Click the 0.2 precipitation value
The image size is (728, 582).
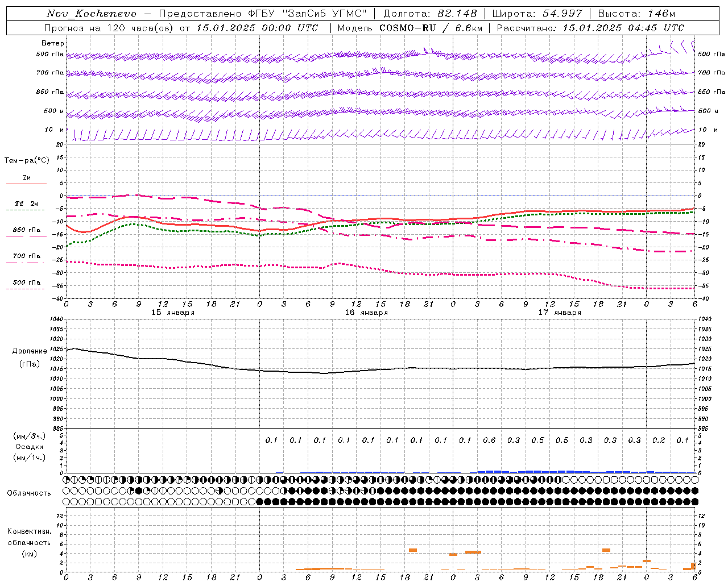click(659, 440)
